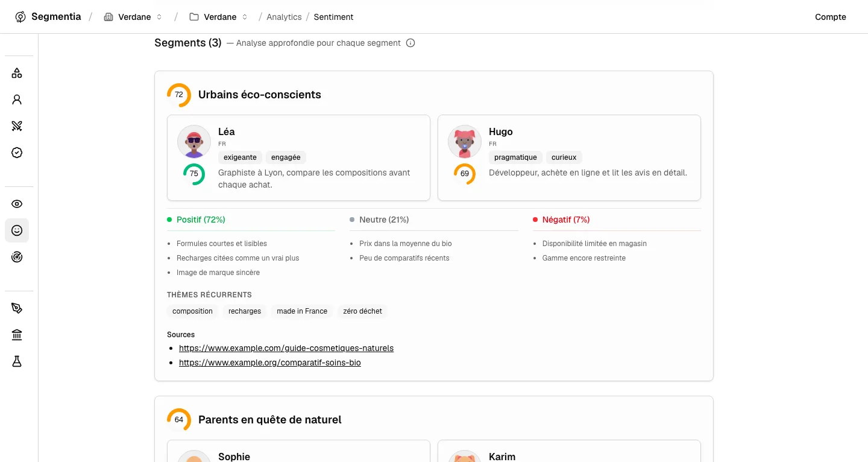Click Léa's 75 score ring
Screen dimensions: 868x462
point(194,174)
